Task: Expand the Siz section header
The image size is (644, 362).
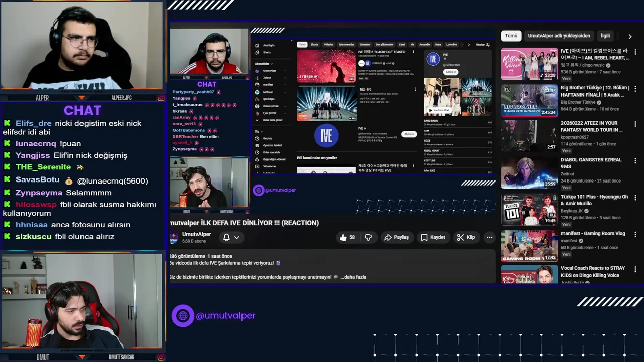Action: (x=258, y=131)
